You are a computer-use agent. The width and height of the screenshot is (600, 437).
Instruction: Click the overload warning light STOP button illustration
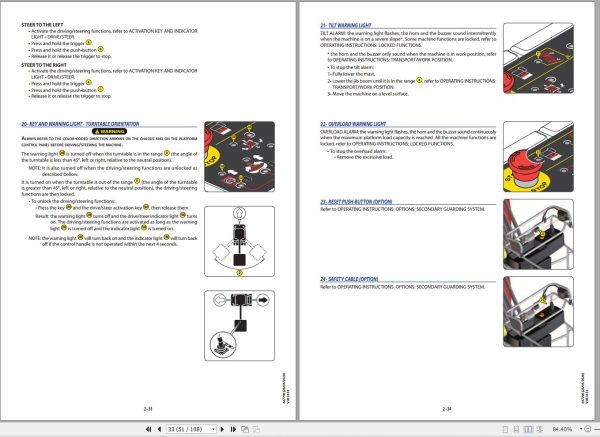[538, 157]
